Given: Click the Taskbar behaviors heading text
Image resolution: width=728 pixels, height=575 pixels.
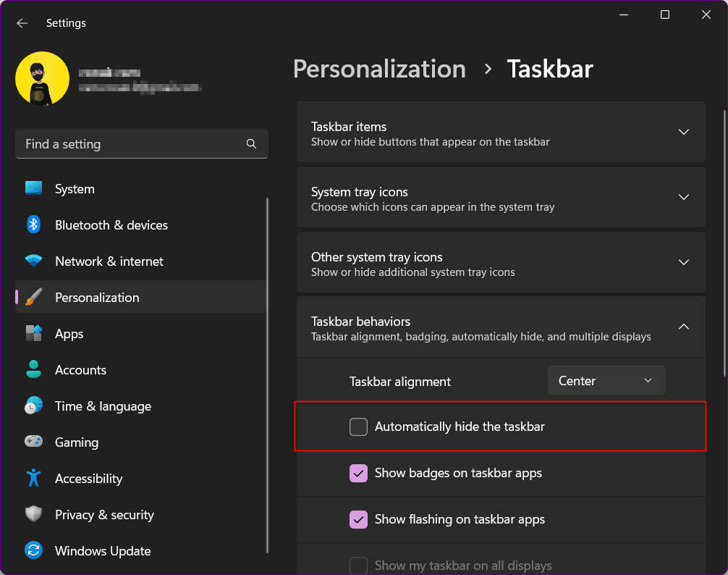Looking at the screenshot, I should 361,322.
